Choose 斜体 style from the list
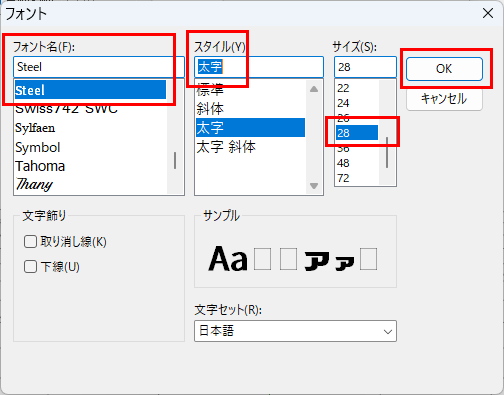This screenshot has height=395, width=504. (x=210, y=109)
